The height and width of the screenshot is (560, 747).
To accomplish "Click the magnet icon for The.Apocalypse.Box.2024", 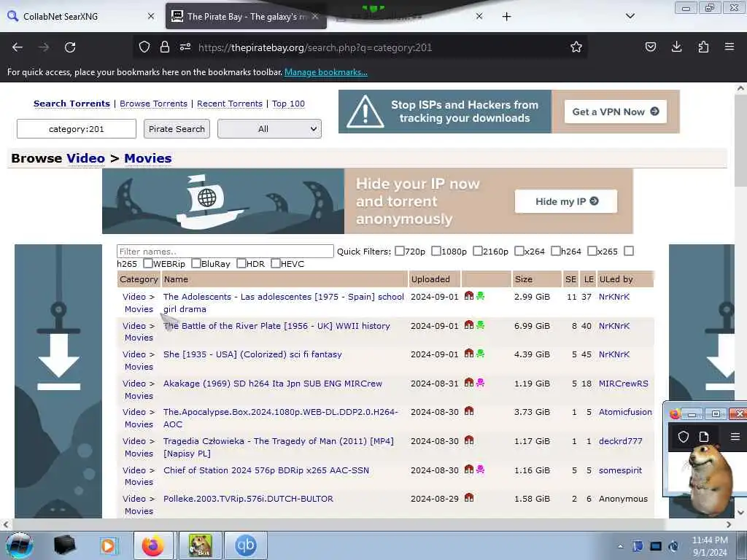I will (469, 411).
